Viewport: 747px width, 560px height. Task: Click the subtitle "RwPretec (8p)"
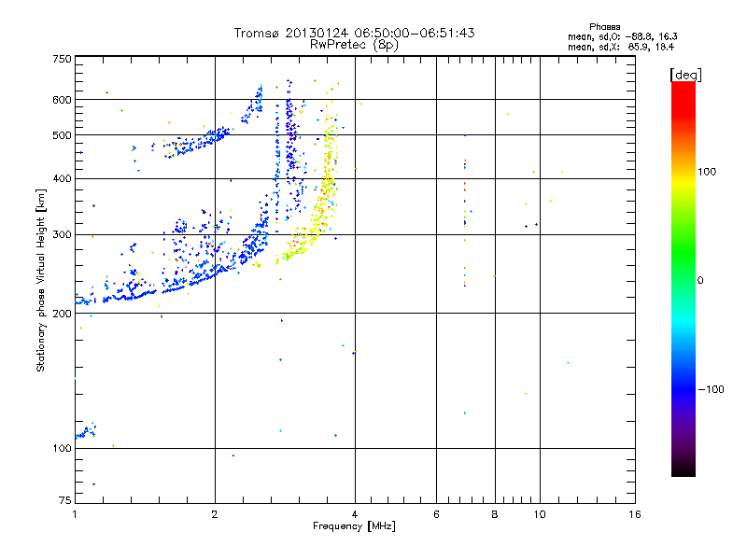354,45
